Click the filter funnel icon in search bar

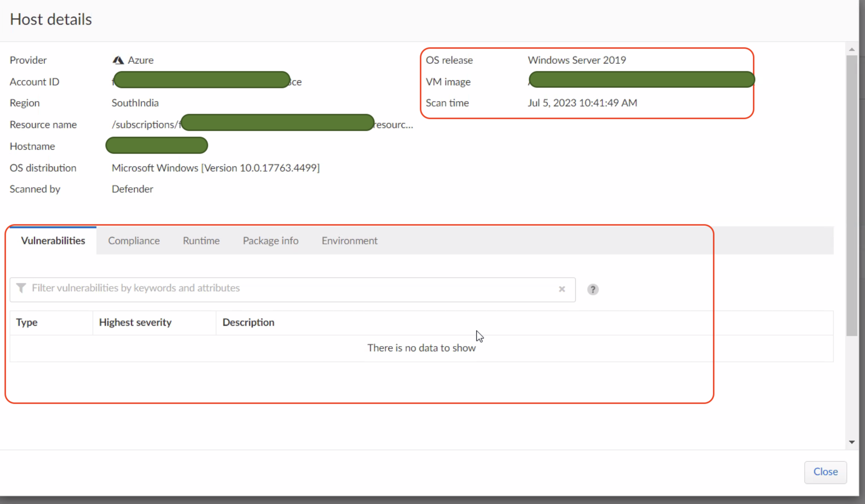coord(21,289)
